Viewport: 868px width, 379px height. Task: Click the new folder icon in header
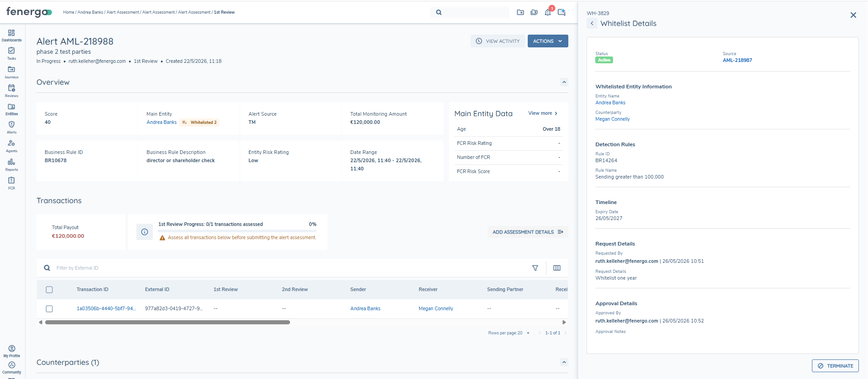pyautogui.click(x=520, y=12)
